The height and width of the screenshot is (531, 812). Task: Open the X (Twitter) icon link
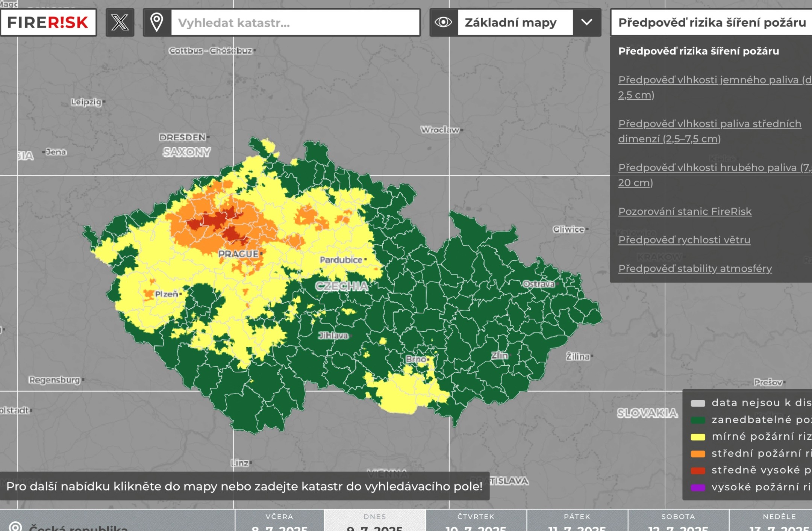point(120,23)
